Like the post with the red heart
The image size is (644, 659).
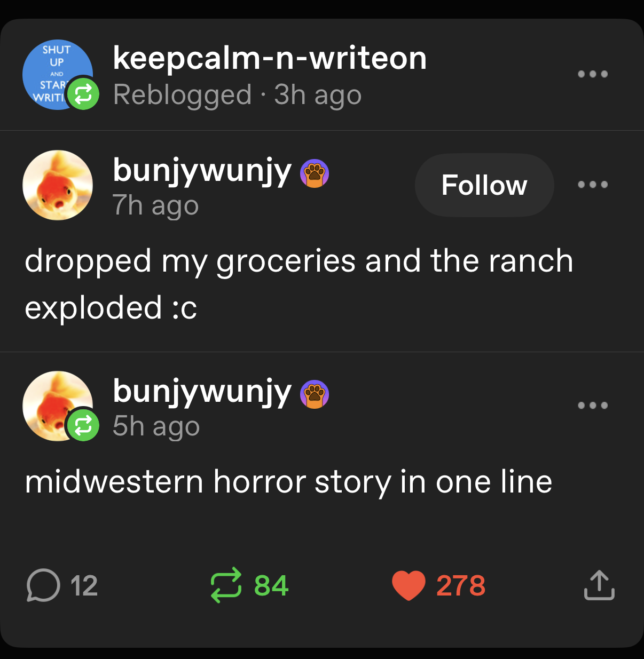pyautogui.click(x=409, y=585)
